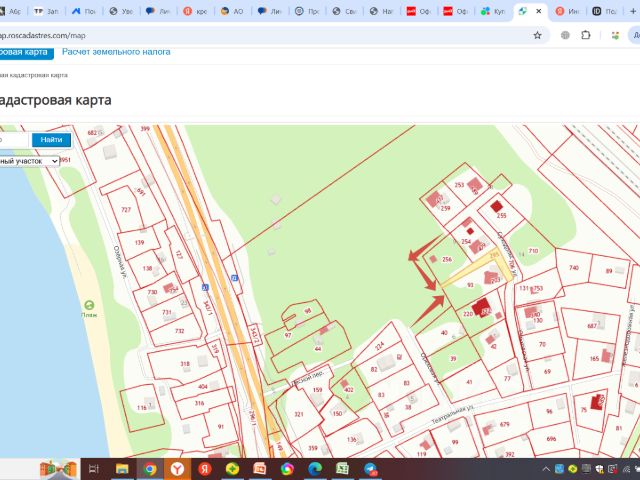Launch Yandex Browser from the taskbar
This screenshot has width=640, height=480.
(177, 469)
